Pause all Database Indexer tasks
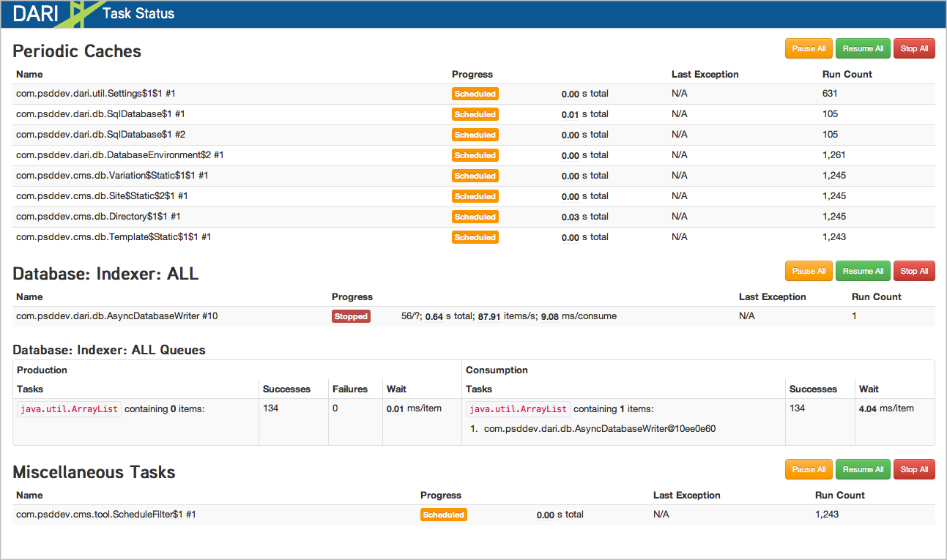 [x=809, y=271]
